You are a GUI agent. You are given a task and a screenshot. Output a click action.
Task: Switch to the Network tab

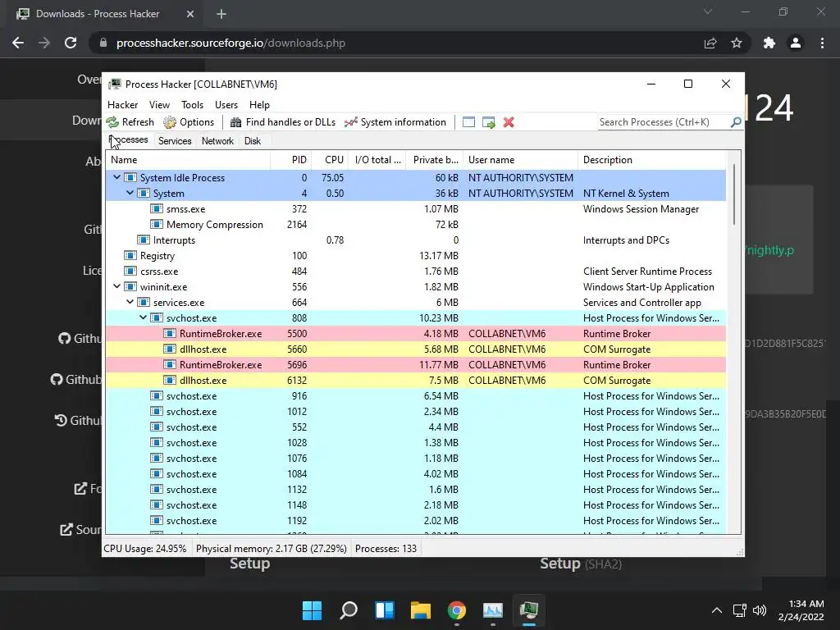pos(217,141)
